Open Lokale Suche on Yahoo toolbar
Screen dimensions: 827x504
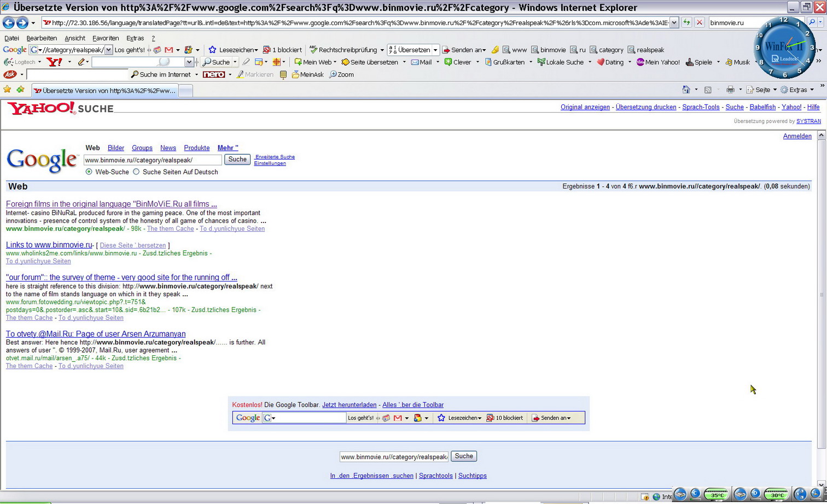point(561,62)
